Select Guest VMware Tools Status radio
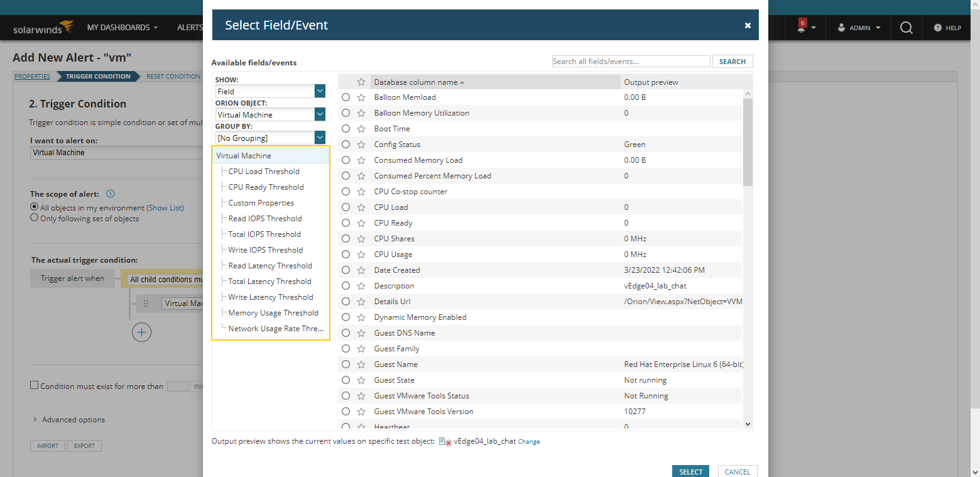Image resolution: width=980 pixels, height=477 pixels. (x=346, y=396)
